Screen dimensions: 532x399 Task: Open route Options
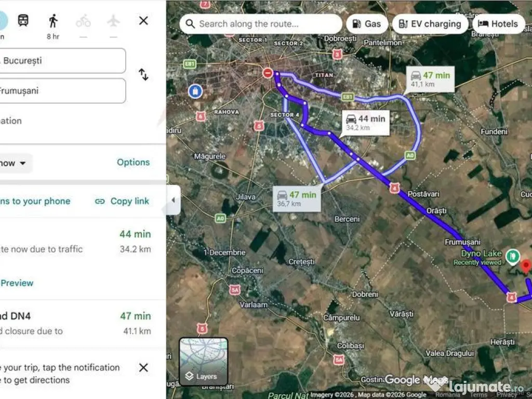pyautogui.click(x=133, y=162)
